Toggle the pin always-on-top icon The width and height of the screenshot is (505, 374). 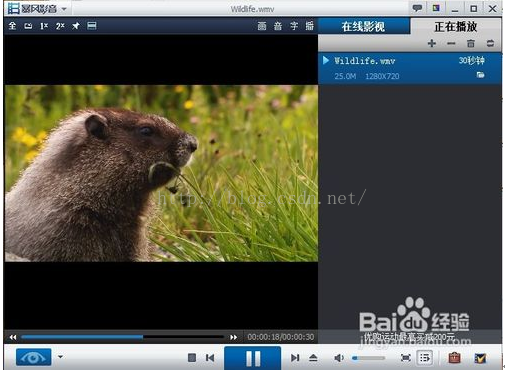[76, 26]
